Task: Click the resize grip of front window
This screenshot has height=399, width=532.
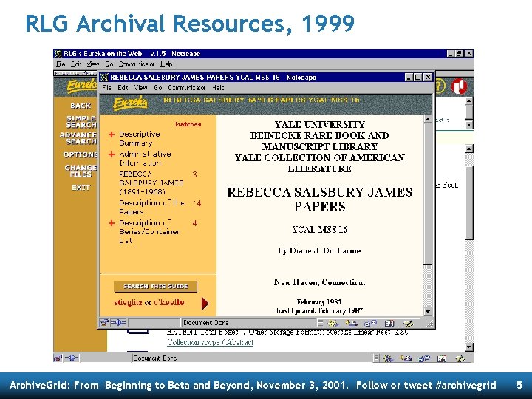Action: pyautogui.click(x=430, y=324)
